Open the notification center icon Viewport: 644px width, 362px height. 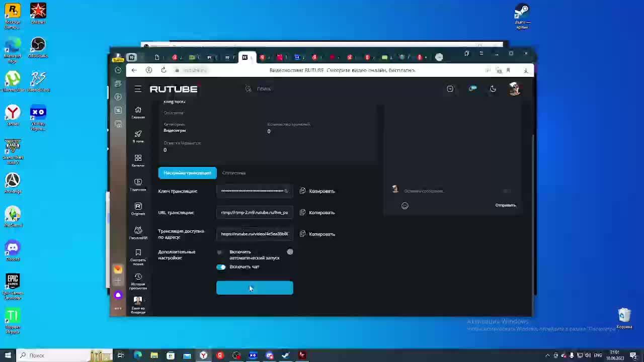coord(633,355)
